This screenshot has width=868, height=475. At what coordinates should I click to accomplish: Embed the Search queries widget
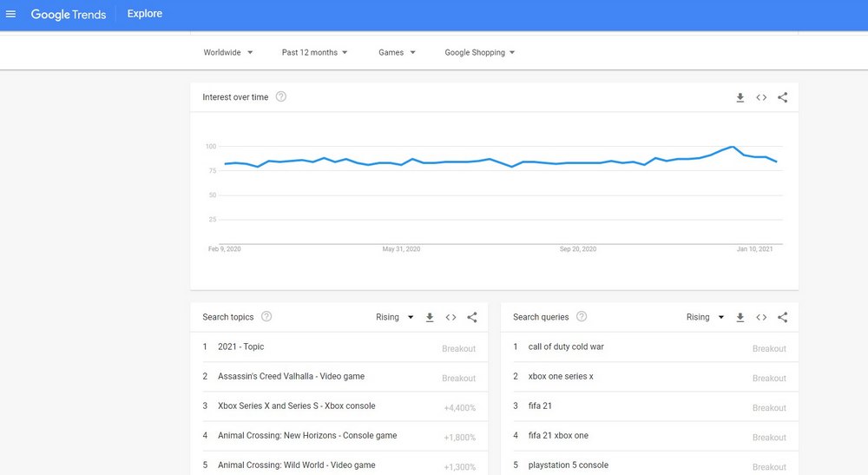pos(761,317)
